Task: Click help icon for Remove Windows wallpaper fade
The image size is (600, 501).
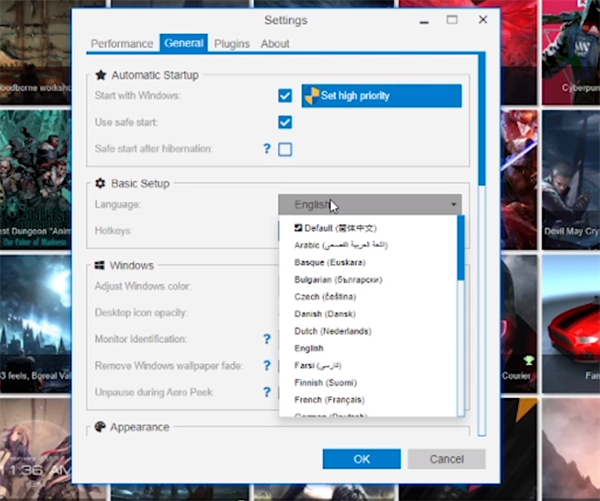Action: click(x=267, y=366)
